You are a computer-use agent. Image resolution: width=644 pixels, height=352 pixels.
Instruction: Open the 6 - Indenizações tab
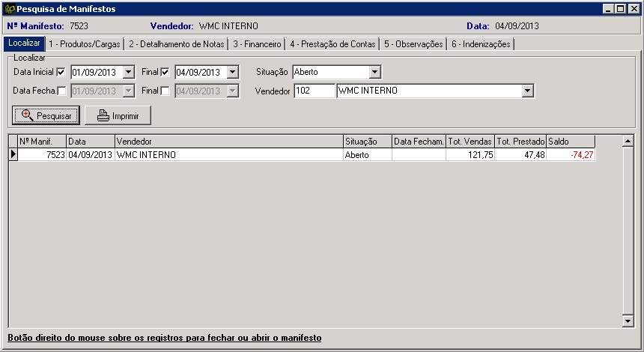480,44
